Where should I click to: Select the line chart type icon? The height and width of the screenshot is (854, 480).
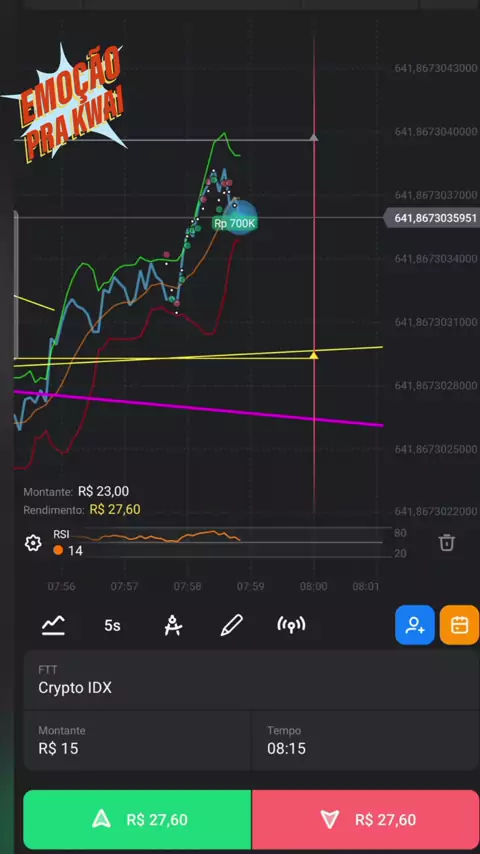[x=53, y=625]
